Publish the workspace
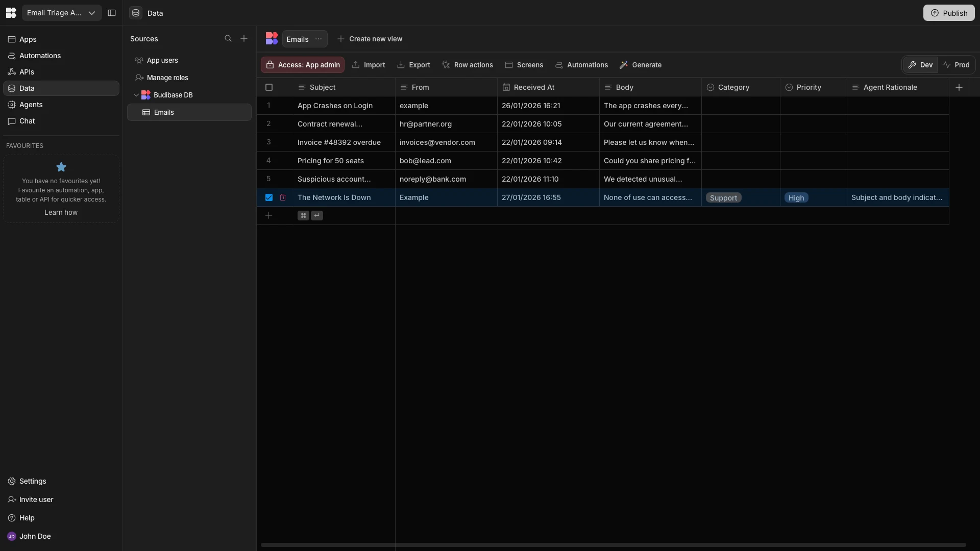This screenshot has width=980, height=551. [x=950, y=13]
